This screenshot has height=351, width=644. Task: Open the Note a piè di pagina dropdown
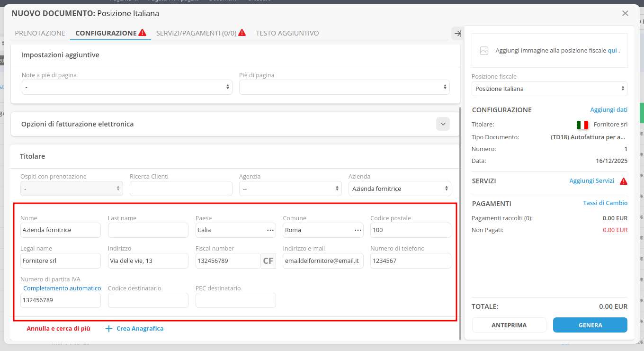click(x=127, y=87)
